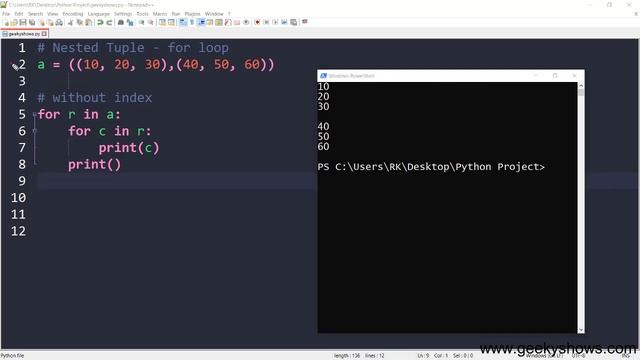Screen dimensions: 640x360
Task: Toggle Word wrap in the toolbar
Action: coord(182,22)
